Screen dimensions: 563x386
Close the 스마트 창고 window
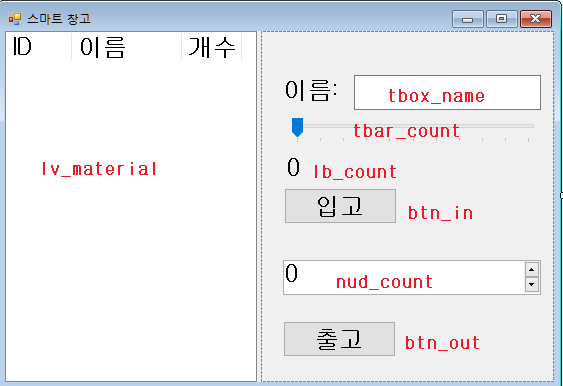click(x=536, y=19)
